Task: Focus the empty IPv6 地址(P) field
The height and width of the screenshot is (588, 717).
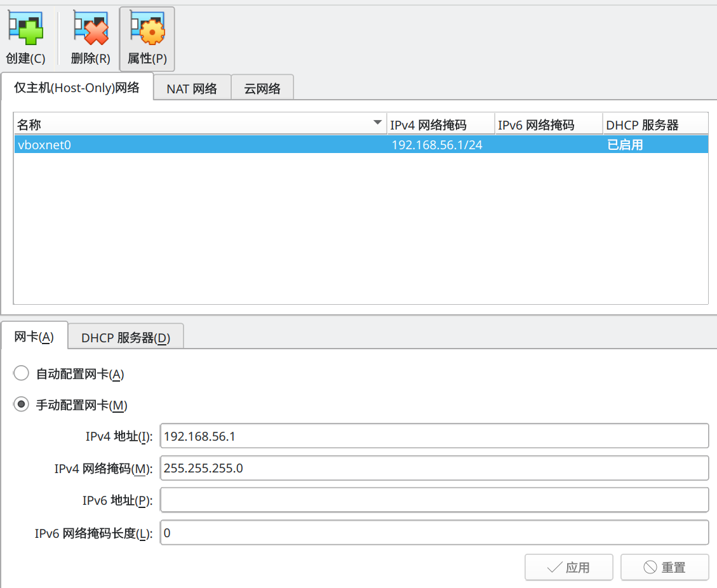Action: pyautogui.click(x=434, y=500)
